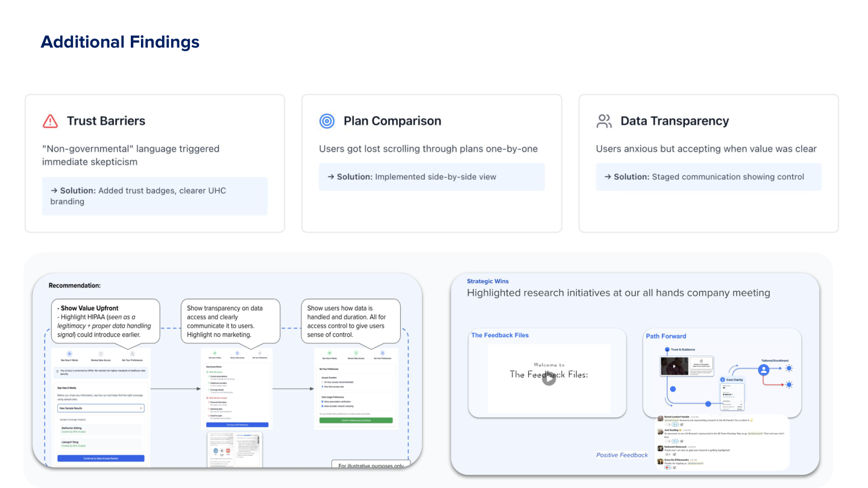Check the Allow prescription verification checkbox

[x=322, y=401]
